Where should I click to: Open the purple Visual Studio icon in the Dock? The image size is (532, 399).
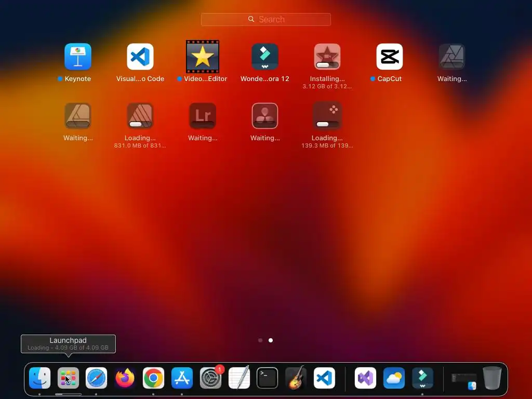[x=365, y=378]
